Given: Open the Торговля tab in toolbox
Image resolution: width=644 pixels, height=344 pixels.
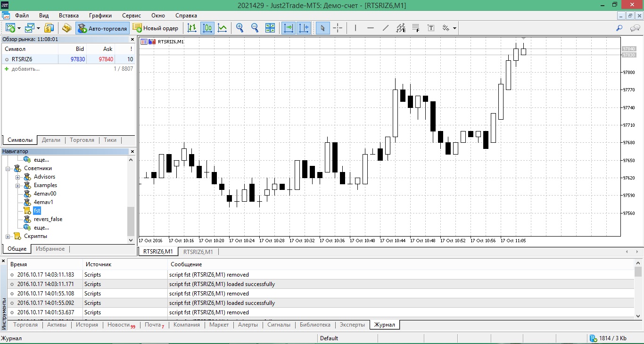Looking at the screenshot, I should pos(25,325).
